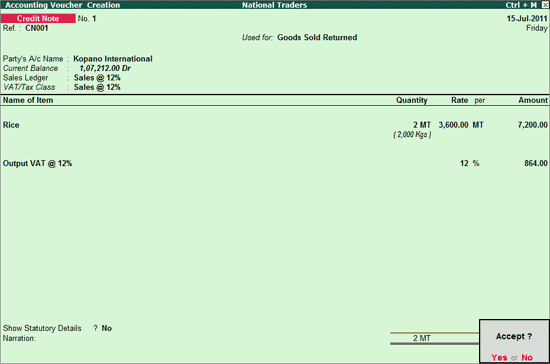This screenshot has width=550, height=364.
Task: Toggle Show Statutory Details No value
Action: 107,328
